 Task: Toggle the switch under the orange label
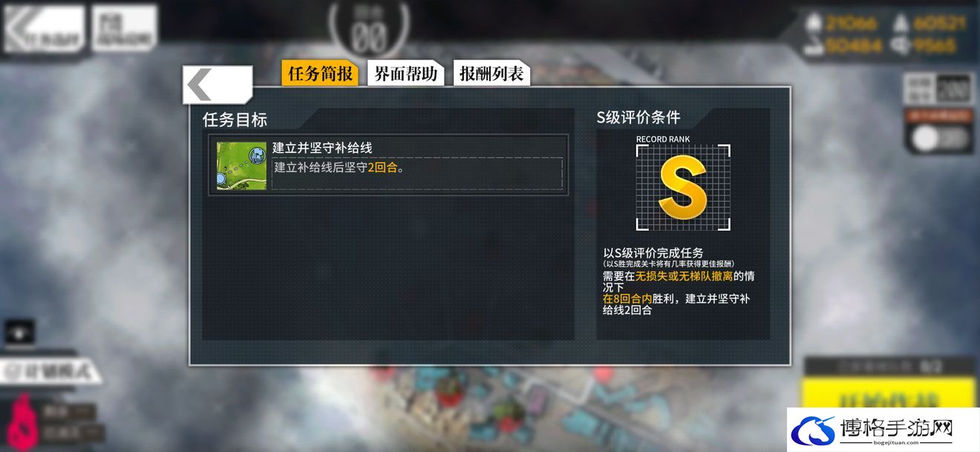pos(938,137)
